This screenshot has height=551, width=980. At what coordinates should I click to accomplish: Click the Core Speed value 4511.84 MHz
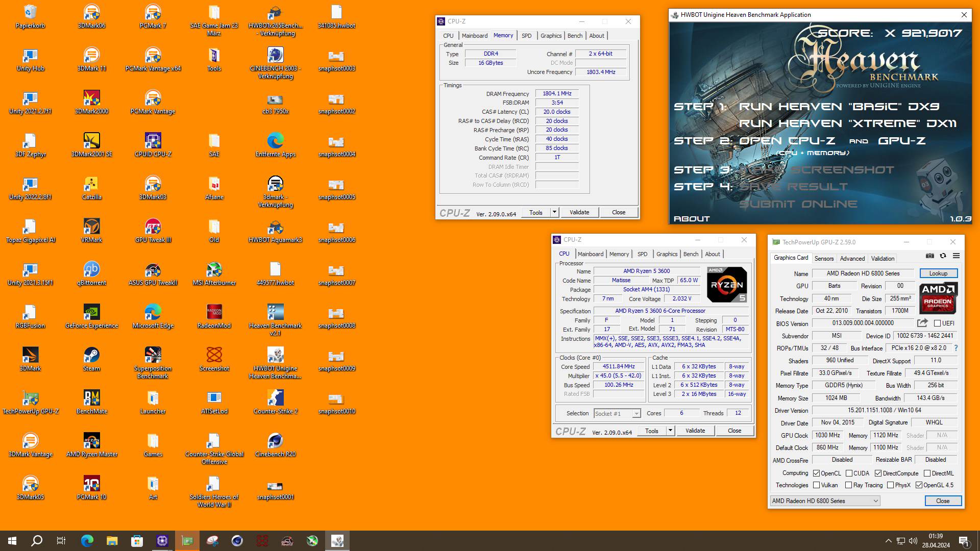coord(619,367)
